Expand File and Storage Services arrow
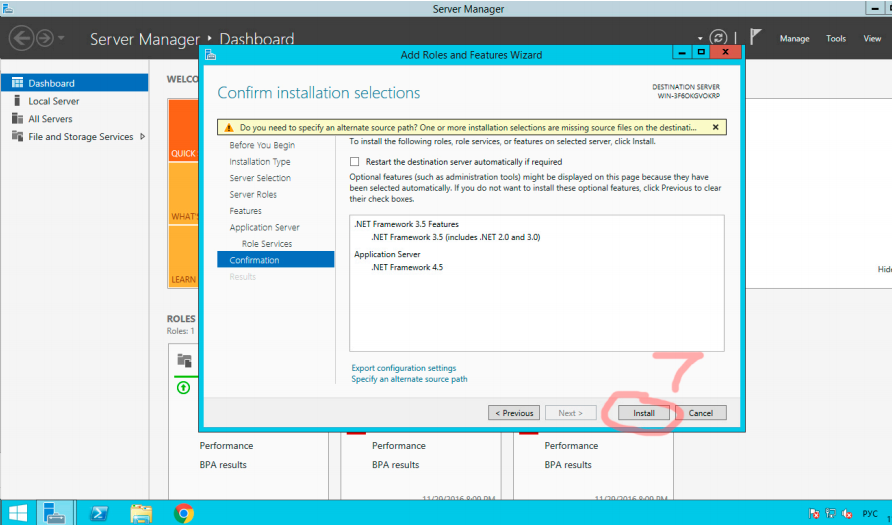 coord(142,137)
